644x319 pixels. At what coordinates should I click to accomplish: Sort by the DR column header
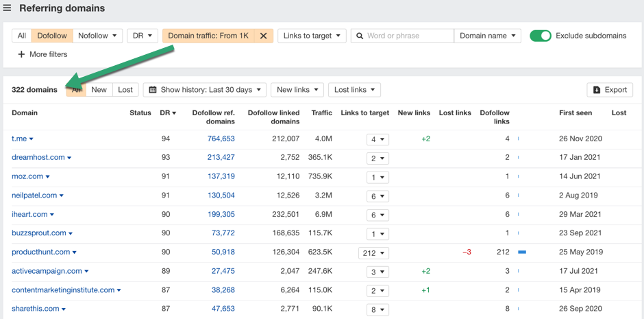point(168,113)
